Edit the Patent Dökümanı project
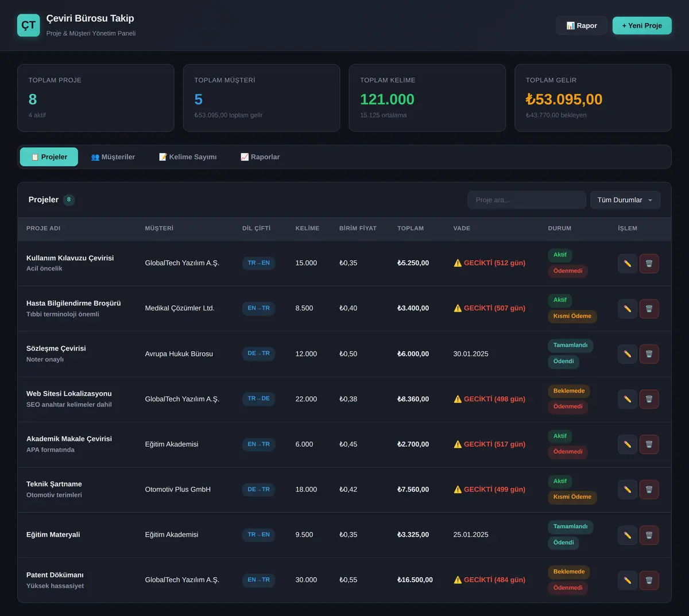 (628, 580)
